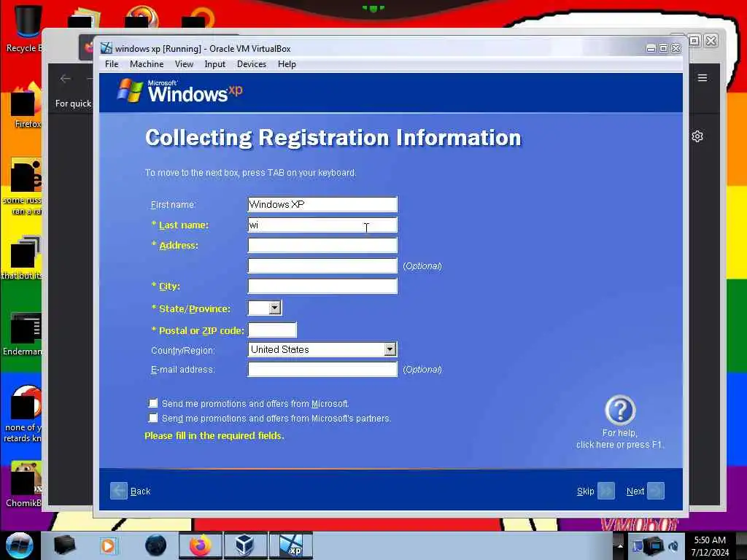Open the ChomikB desktop icon
Image resolution: width=747 pixels, height=560 pixels.
click(x=24, y=484)
